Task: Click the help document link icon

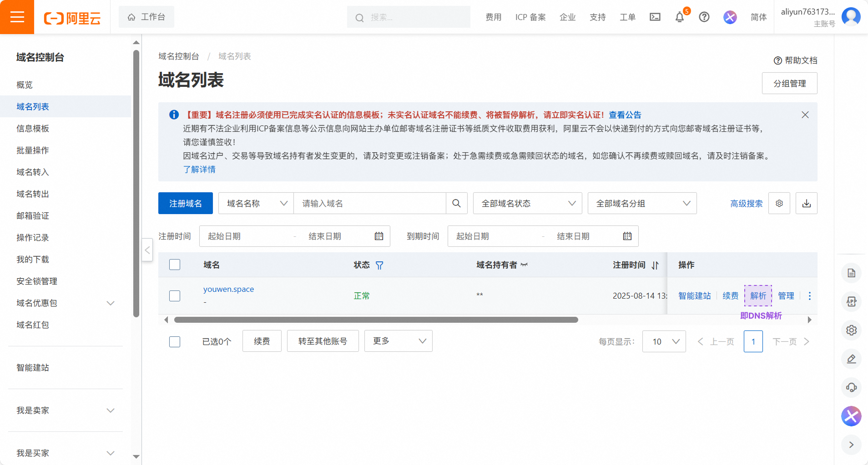Action: [778, 60]
